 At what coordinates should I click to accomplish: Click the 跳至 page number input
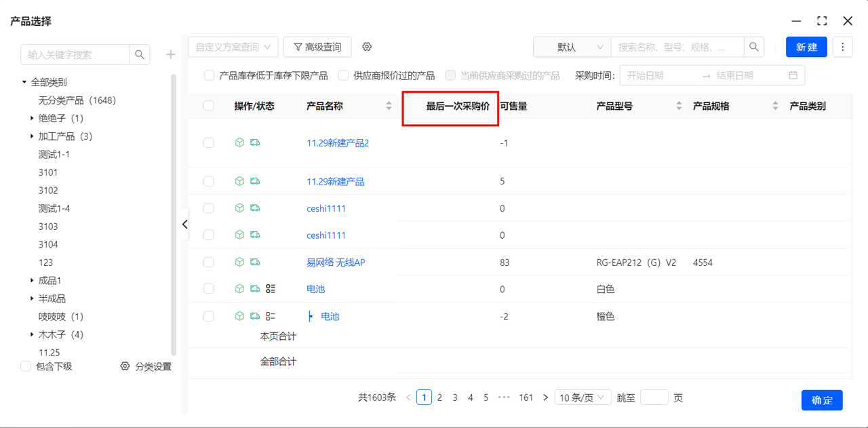654,397
